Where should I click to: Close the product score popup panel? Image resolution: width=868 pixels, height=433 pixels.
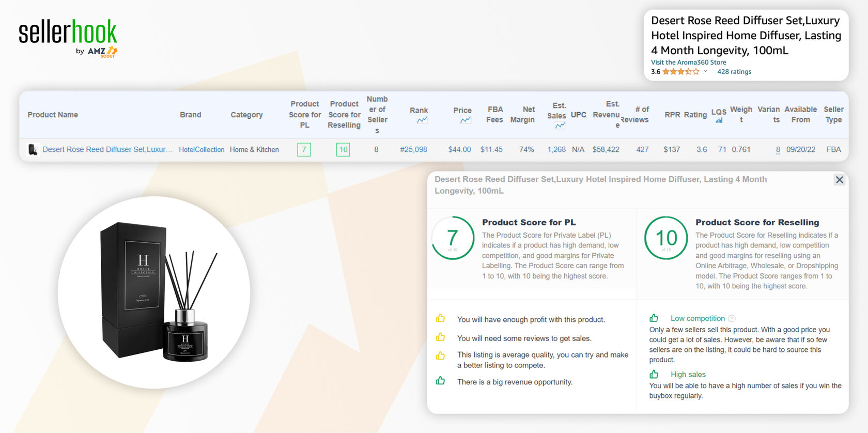840,180
